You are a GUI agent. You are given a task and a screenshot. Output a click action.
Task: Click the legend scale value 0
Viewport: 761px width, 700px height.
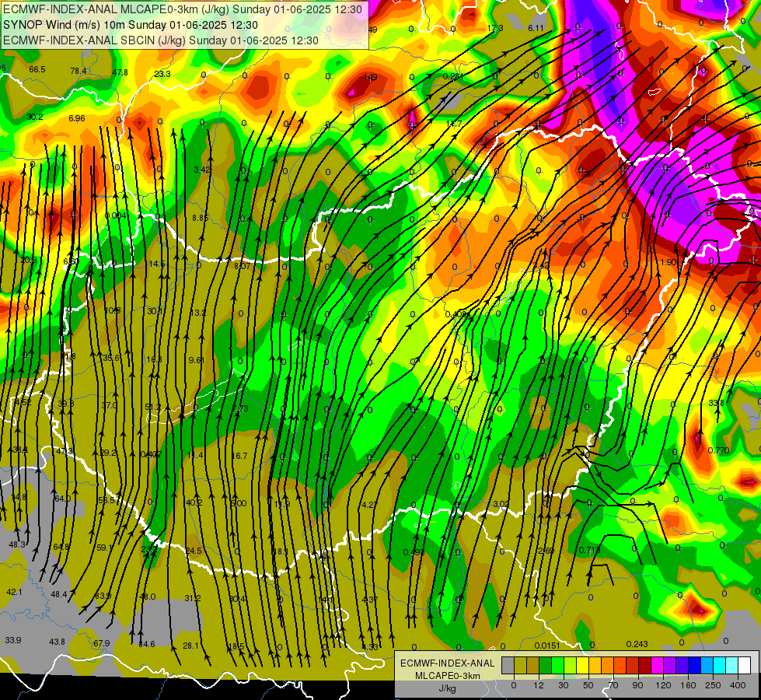pyautogui.click(x=514, y=685)
